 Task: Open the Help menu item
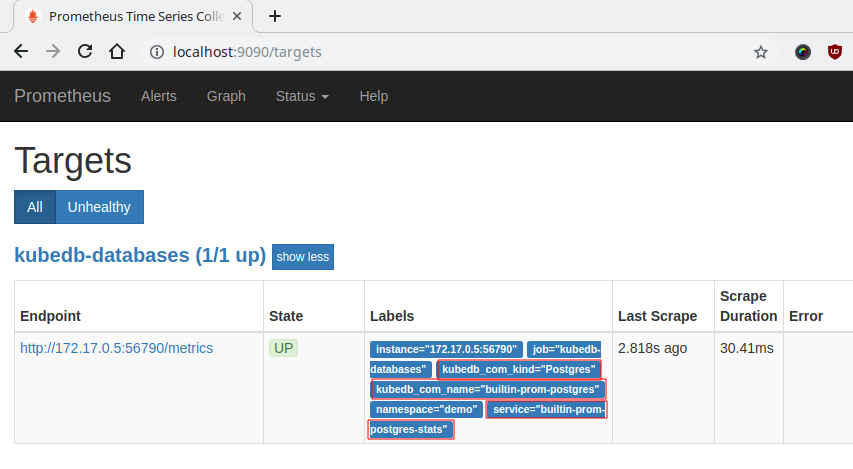(x=373, y=96)
